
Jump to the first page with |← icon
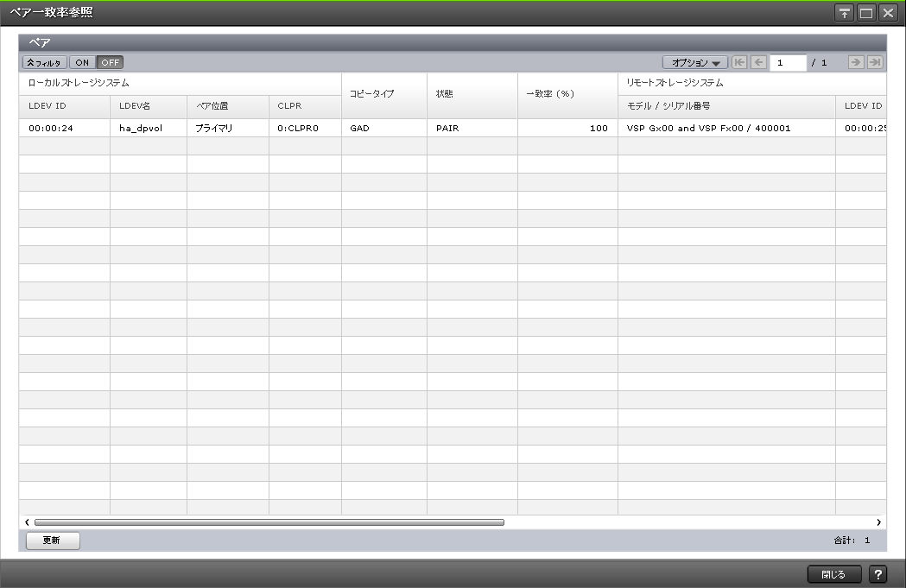coord(741,61)
